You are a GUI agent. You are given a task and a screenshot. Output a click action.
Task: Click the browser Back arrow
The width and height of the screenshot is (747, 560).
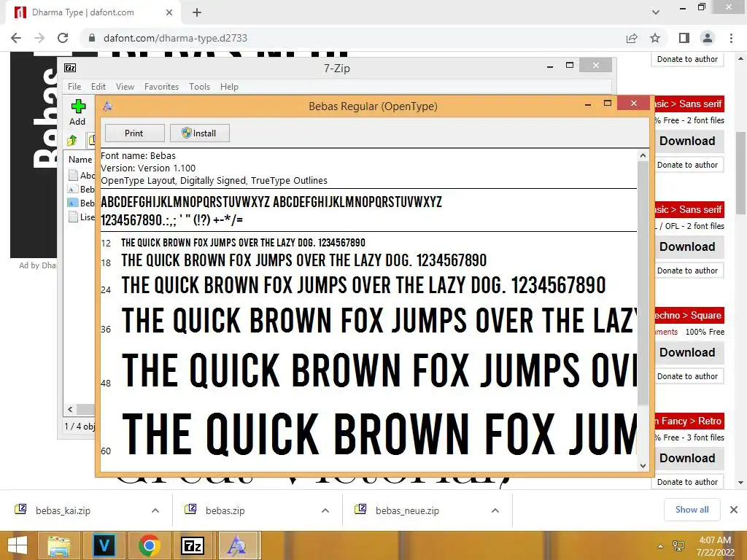(16, 38)
